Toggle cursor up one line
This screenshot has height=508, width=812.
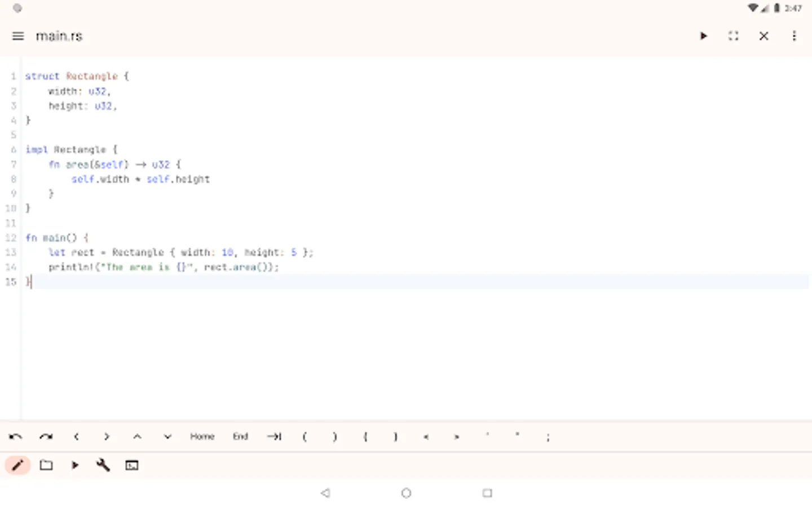tap(137, 436)
